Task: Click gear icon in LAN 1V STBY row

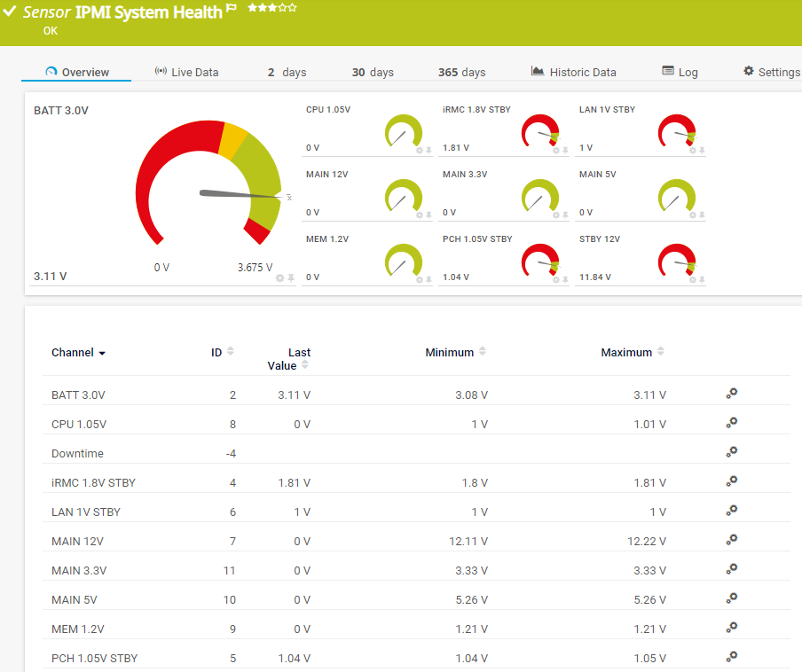Action: pos(731,511)
